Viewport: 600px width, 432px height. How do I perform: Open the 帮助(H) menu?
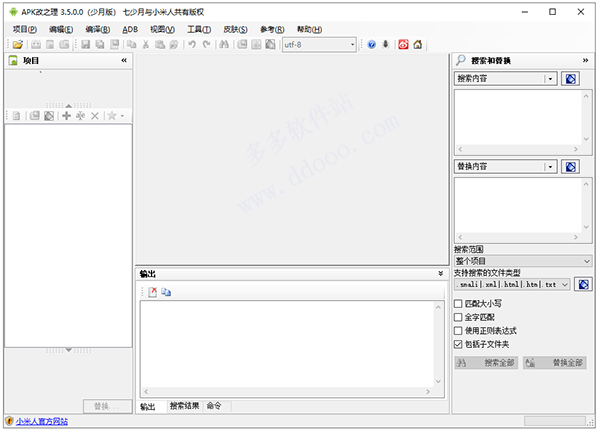tap(310, 29)
